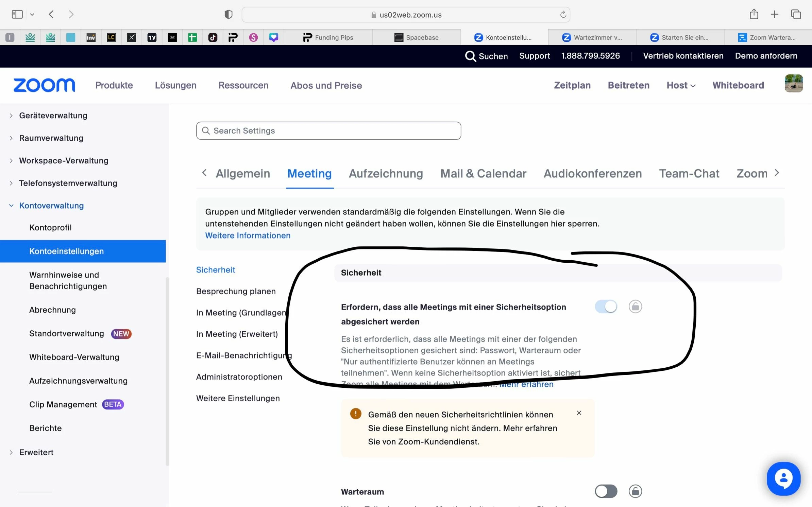Viewport: 812px width, 507px height.
Task: Reload the page in the address bar
Action: 563,15
